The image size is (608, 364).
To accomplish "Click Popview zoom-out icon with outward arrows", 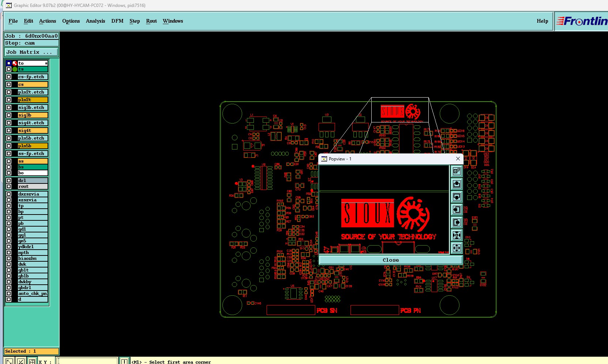I will (x=457, y=248).
